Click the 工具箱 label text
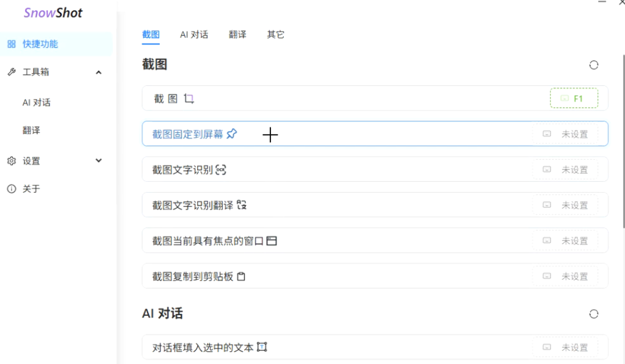The height and width of the screenshot is (364, 625). tap(36, 72)
